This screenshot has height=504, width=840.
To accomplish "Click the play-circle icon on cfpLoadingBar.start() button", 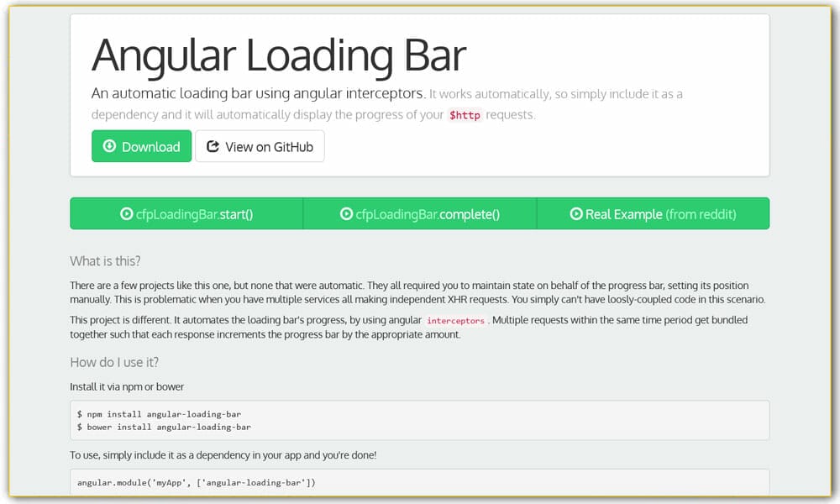I will 126,213.
